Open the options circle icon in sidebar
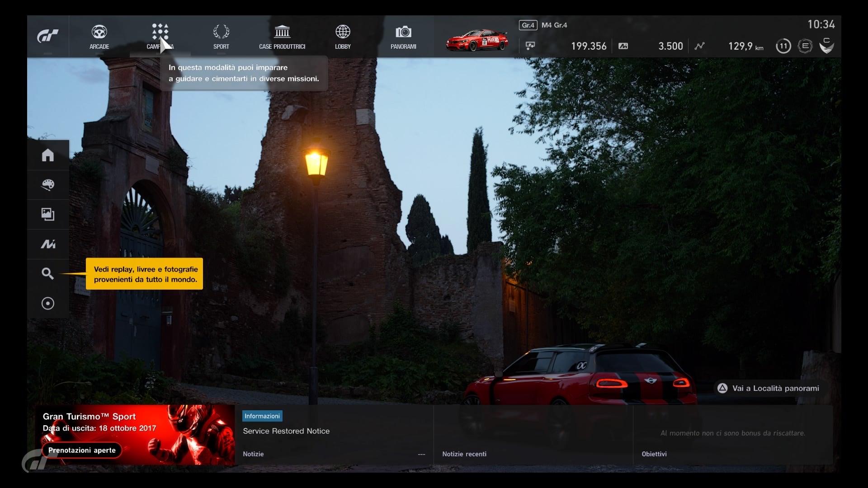This screenshot has height=488, width=868. coord(48,303)
